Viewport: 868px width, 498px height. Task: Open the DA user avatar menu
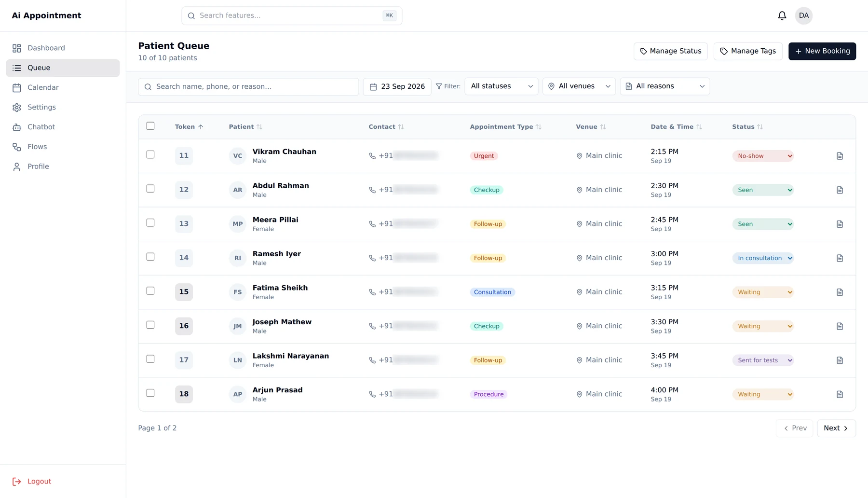click(x=804, y=15)
